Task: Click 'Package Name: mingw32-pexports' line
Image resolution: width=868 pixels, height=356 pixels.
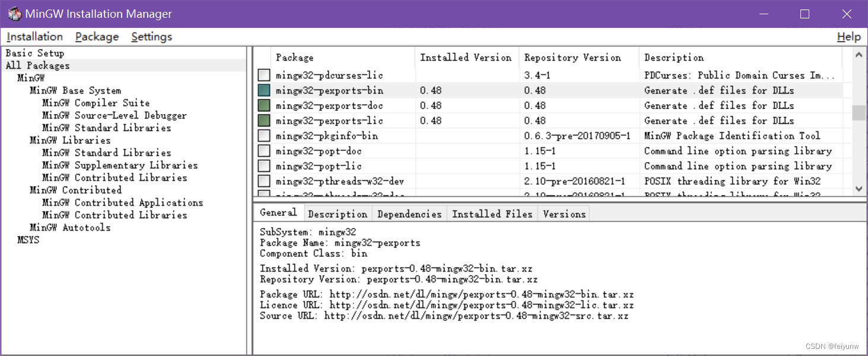Action: [340, 243]
